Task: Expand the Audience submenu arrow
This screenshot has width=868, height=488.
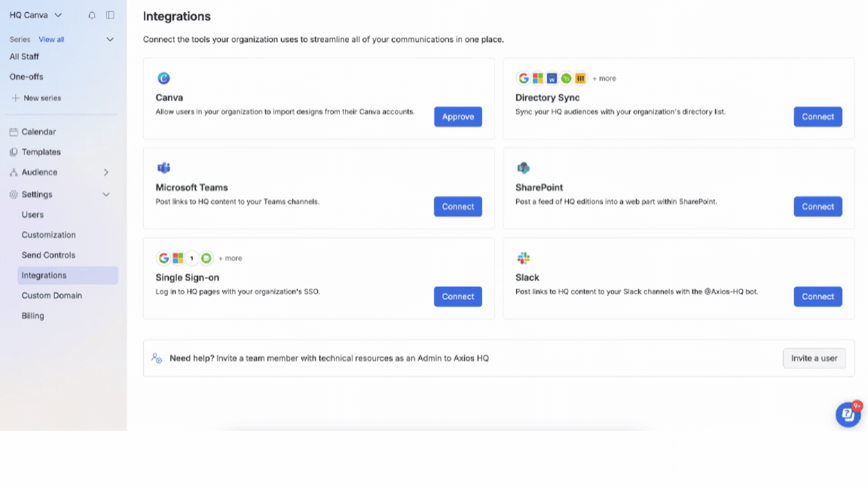Action: (106, 172)
